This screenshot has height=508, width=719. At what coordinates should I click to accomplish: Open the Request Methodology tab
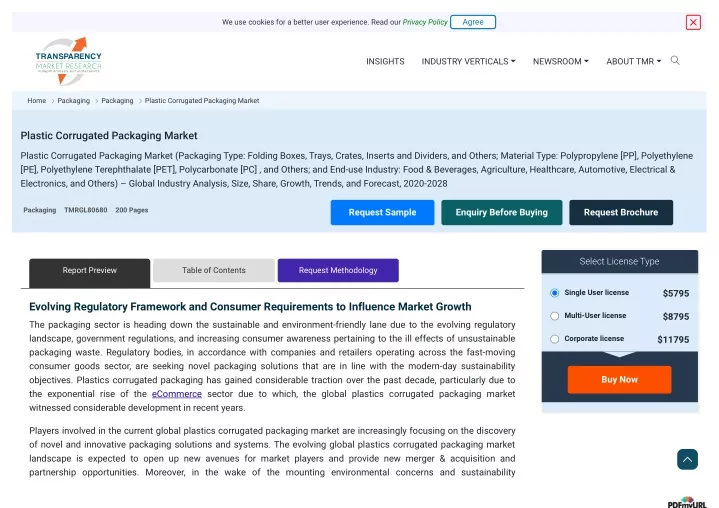pos(338,271)
